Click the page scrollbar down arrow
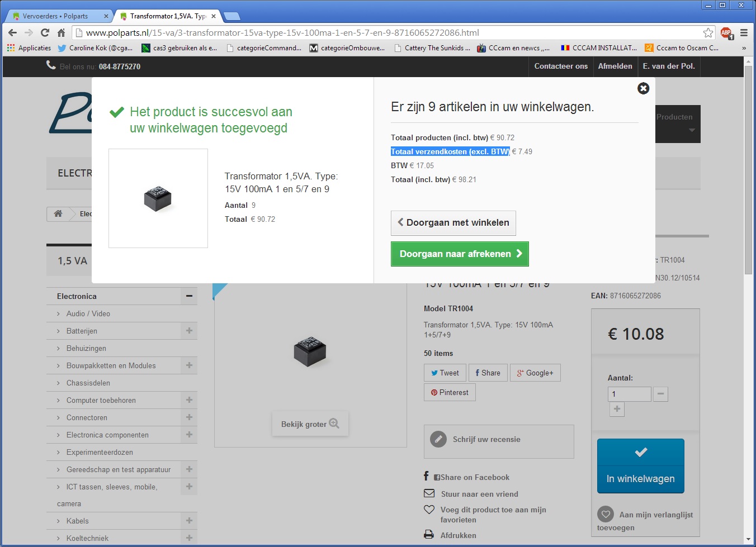Image resolution: width=756 pixels, height=547 pixels. click(x=748, y=540)
